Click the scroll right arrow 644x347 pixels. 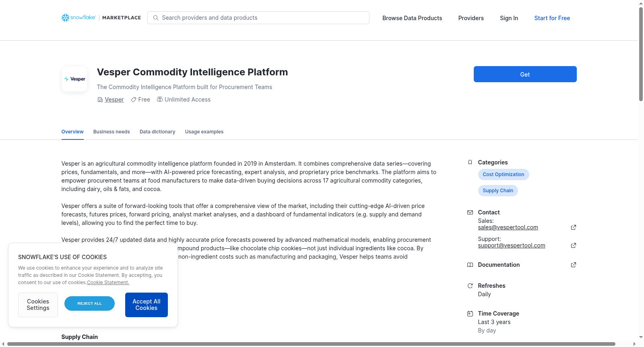pyautogui.click(x=635, y=344)
